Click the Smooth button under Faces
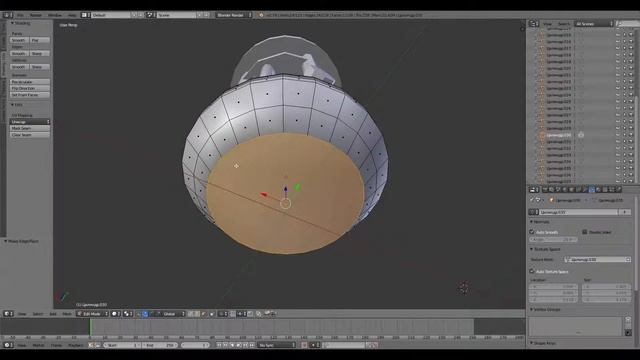The width and height of the screenshot is (640, 360). 19,40
